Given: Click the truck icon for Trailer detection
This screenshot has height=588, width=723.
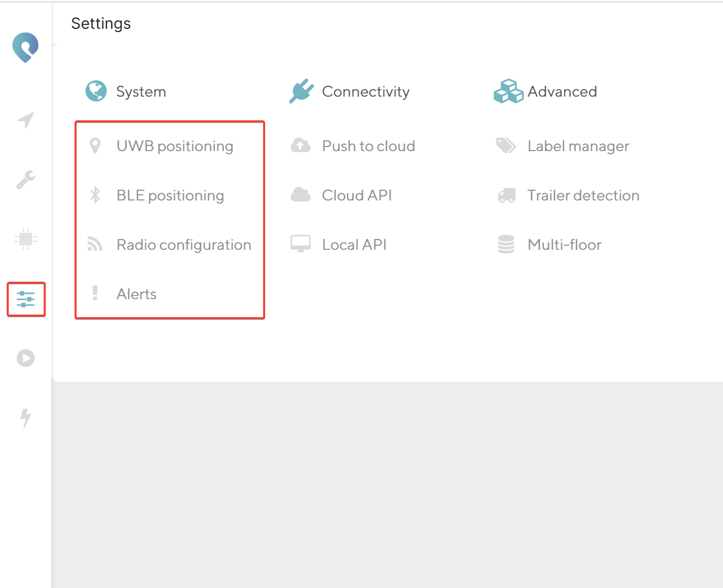Looking at the screenshot, I should (506, 195).
